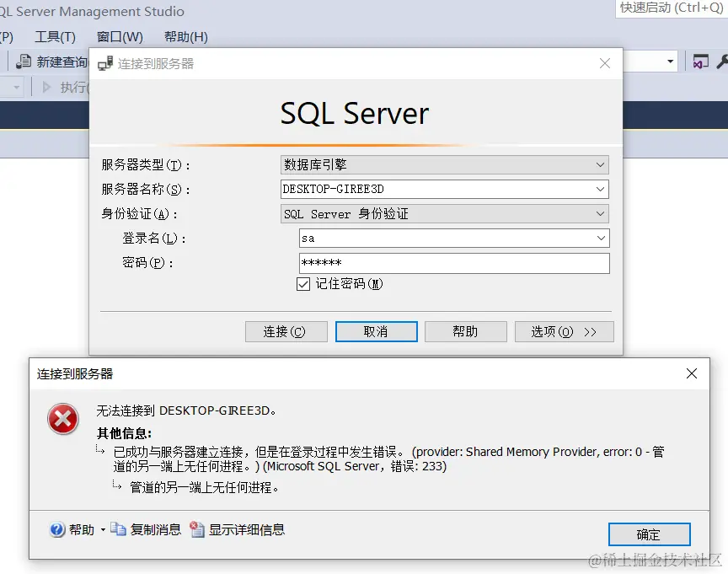Open the toolbar combo box dropdown arrow

(x=670, y=62)
